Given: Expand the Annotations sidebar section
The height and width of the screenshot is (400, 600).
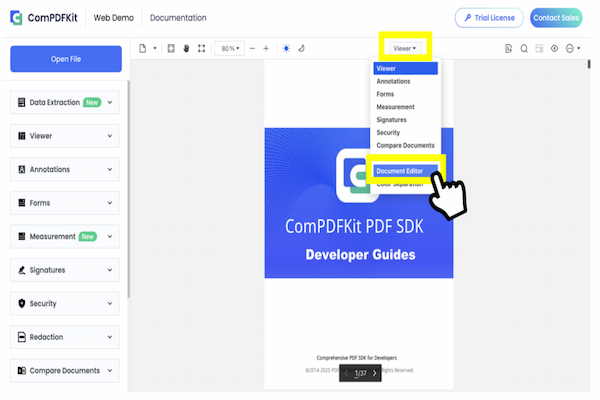Looking at the screenshot, I should [65, 170].
